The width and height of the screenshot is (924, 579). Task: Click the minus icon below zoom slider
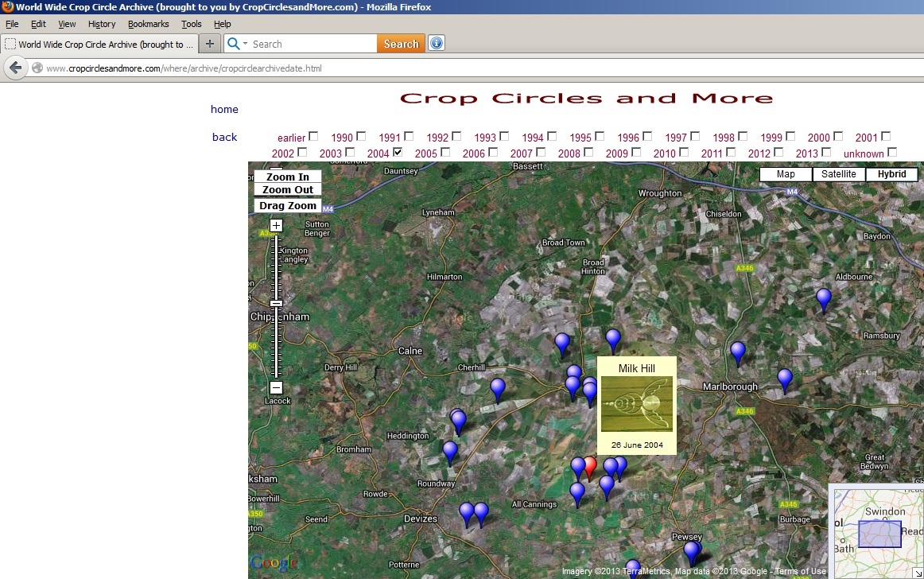pyautogui.click(x=276, y=388)
